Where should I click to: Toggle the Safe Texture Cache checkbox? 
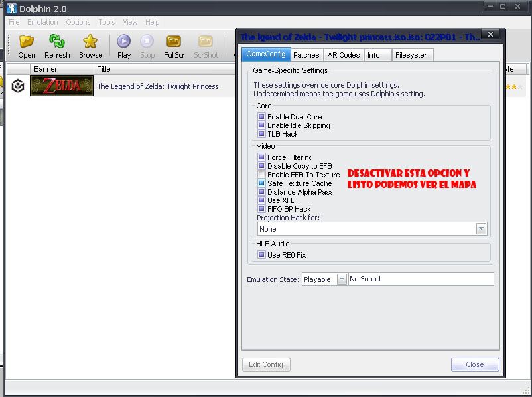(261, 183)
